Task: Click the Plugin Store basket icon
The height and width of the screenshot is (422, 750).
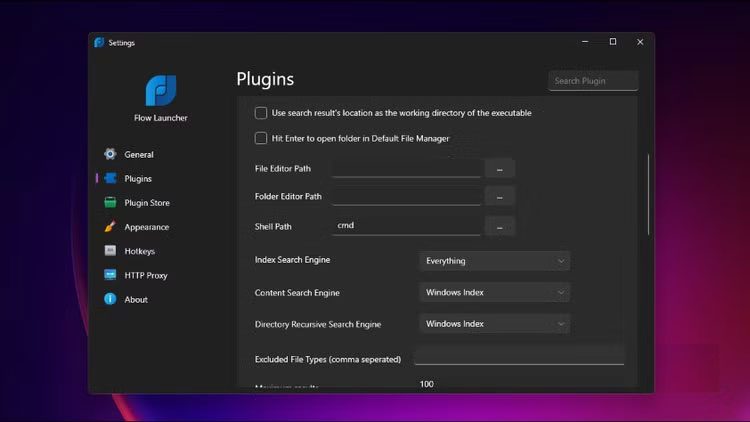Action: tap(110, 202)
